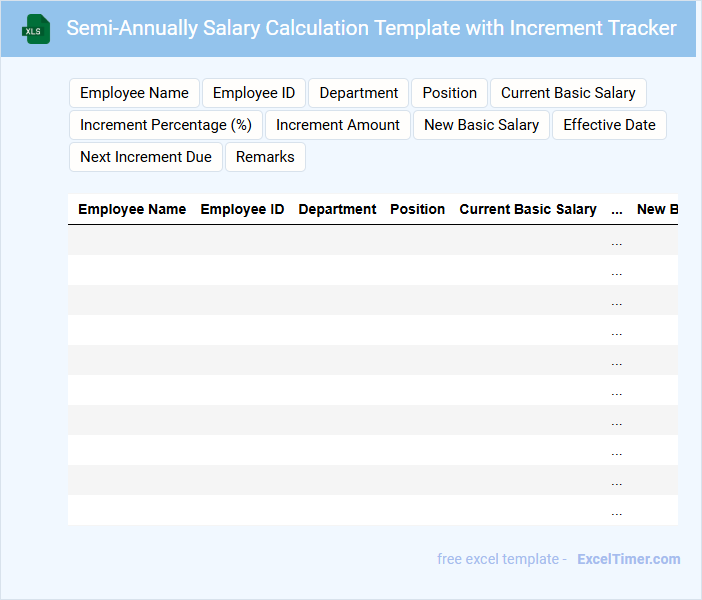Select the Remarks tag
Image resolution: width=702 pixels, height=600 pixels.
(x=265, y=157)
